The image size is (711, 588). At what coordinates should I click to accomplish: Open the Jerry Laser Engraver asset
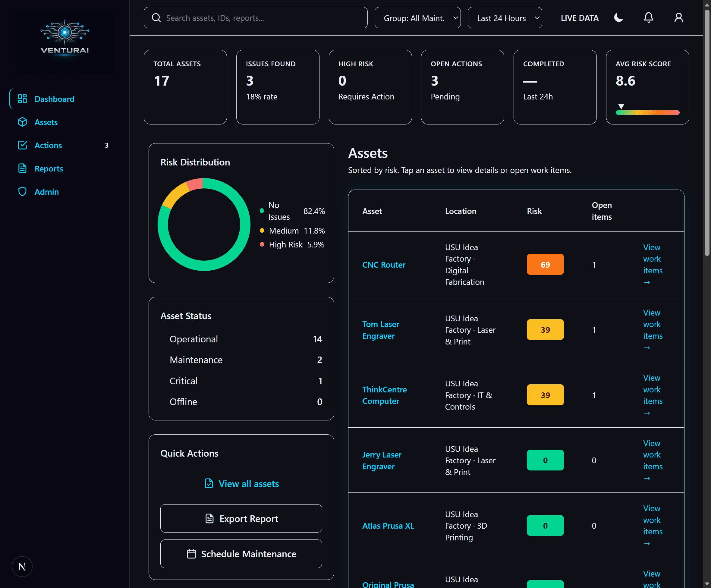[382, 461]
